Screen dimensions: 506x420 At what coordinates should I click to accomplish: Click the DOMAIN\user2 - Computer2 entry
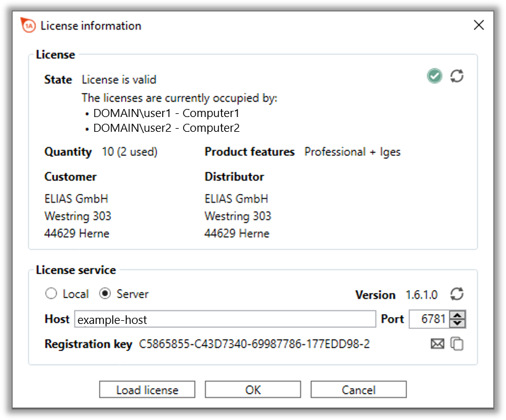click(x=166, y=128)
